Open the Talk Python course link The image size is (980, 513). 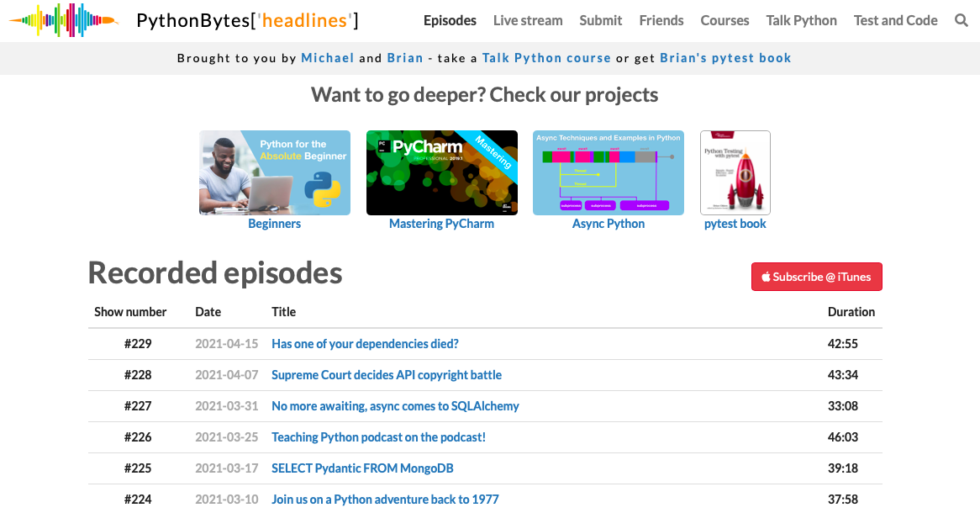click(546, 58)
